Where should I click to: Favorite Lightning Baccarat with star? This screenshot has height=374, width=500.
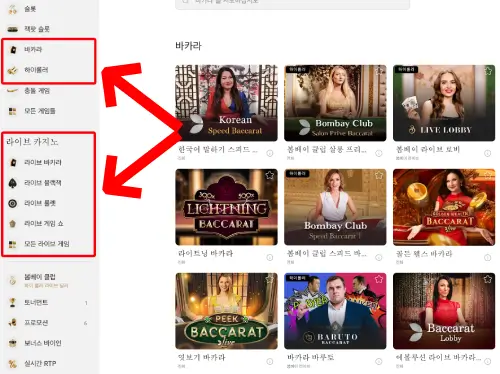(270, 175)
